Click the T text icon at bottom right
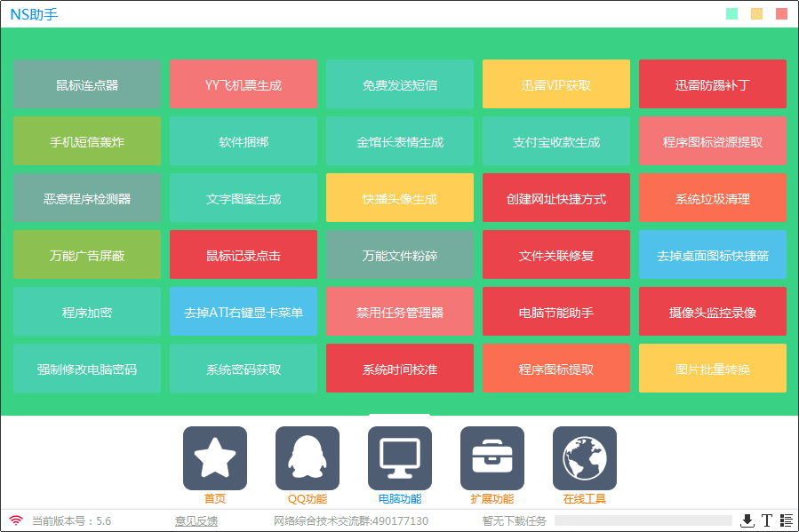The width and height of the screenshot is (799, 532). [765, 521]
